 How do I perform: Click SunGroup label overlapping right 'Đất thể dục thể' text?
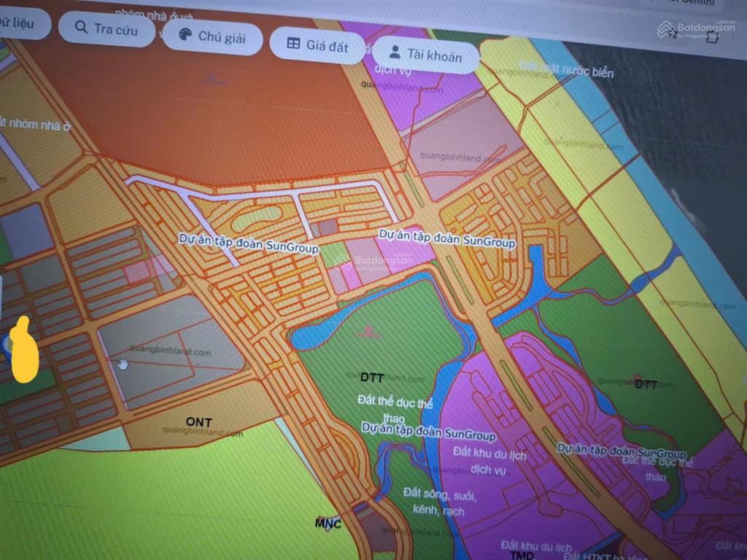point(622,451)
